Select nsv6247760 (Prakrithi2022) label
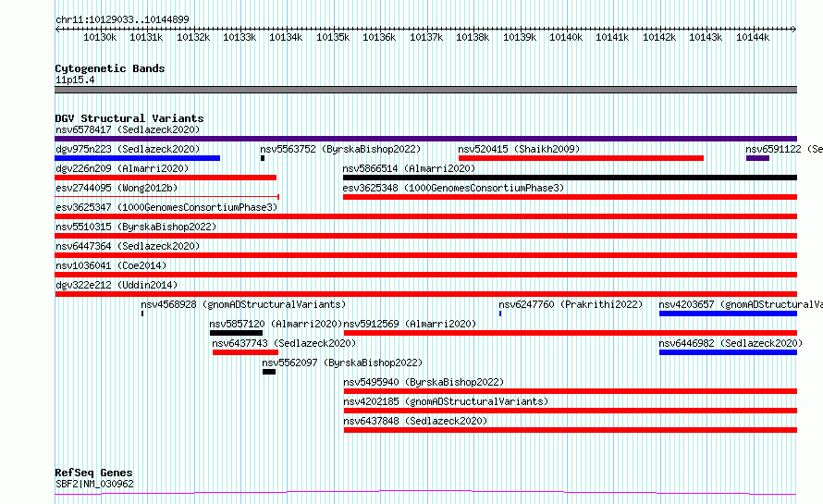This screenshot has height=504, width=823. [571, 304]
